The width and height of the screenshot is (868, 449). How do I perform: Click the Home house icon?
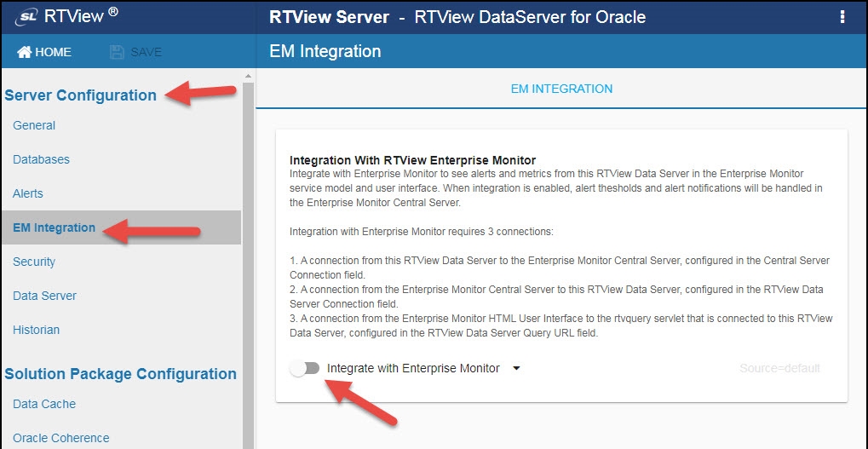[24, 52]
